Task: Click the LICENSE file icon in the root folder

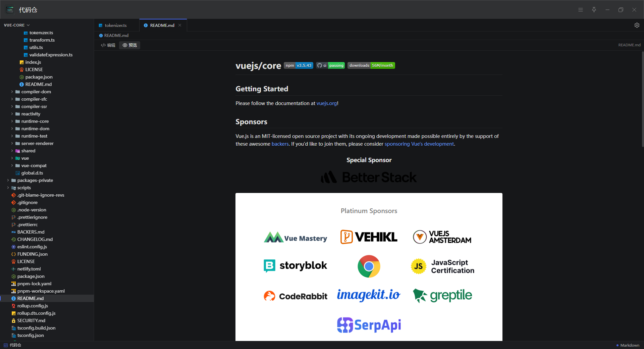Action: point(13,261)
